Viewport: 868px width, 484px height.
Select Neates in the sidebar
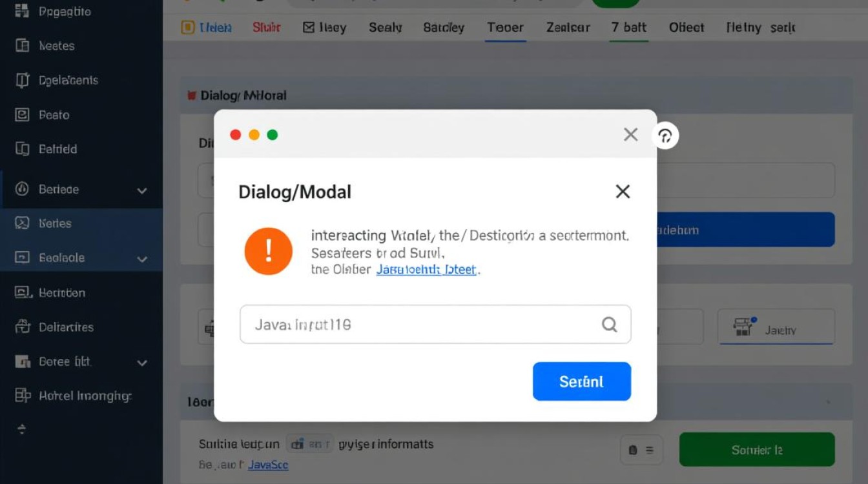tap(56, 46)
